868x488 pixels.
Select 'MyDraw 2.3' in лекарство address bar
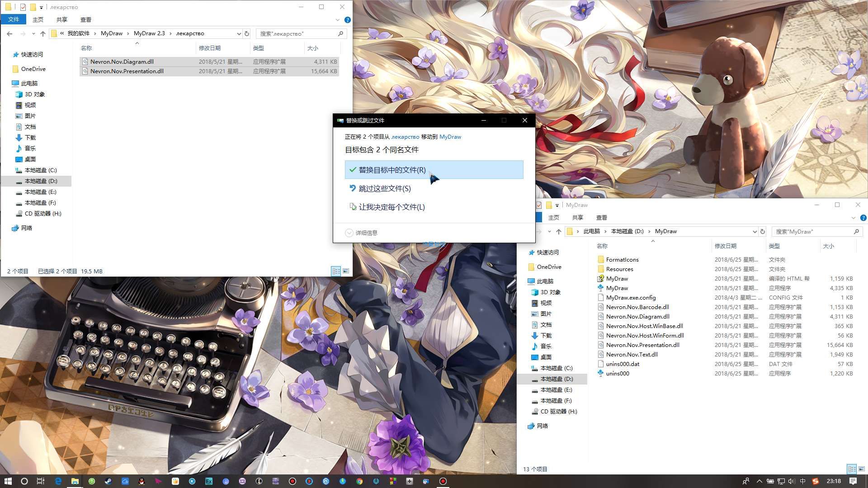(149, 33)
